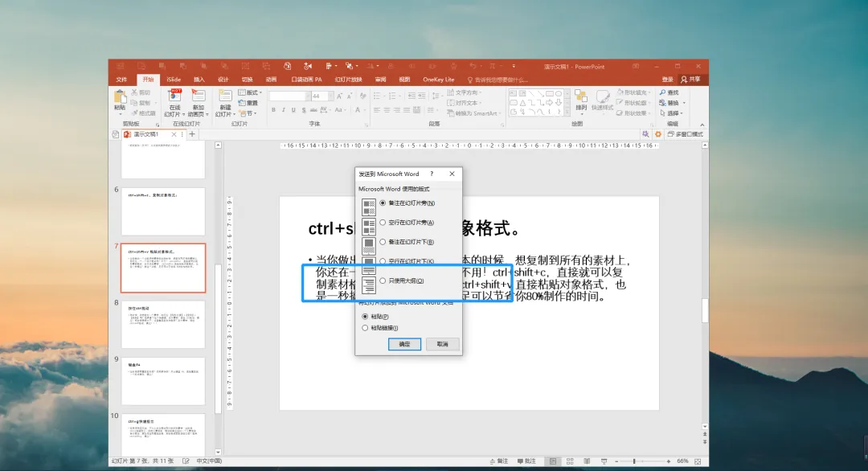
Task: Open 在线幻灯片 with HOT badge
Action: click(x=175, y=102)
